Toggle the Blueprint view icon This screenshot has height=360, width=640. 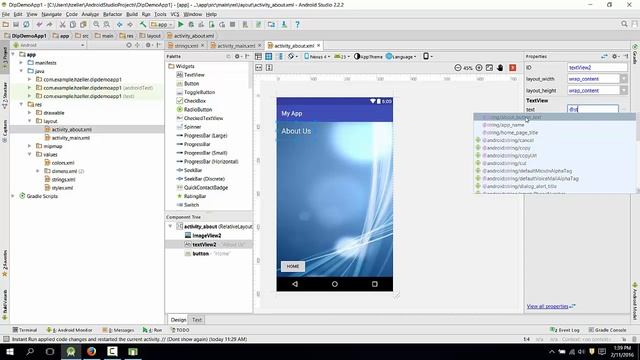coord(269,56)
